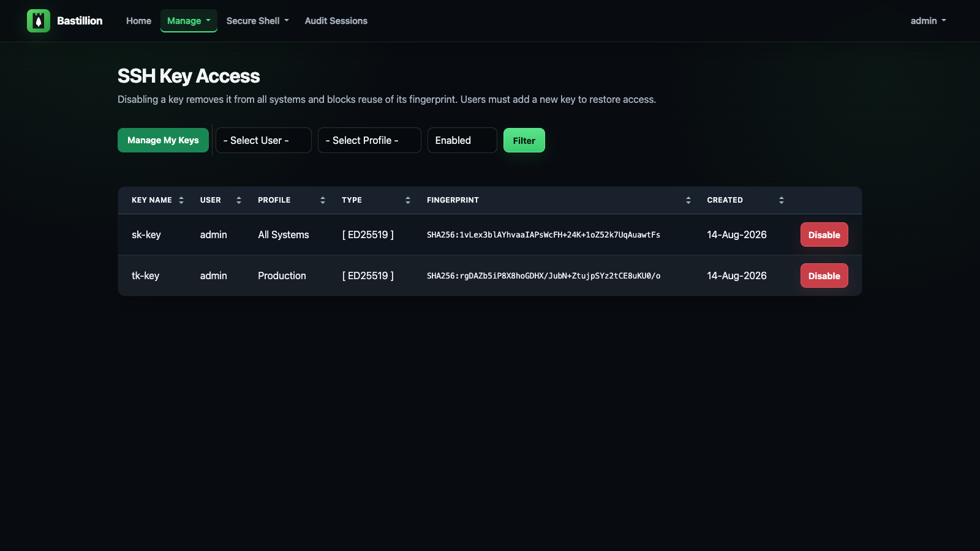Click the Bastillion brand name
The width and height of the screenshot is (980, 551).
point(80,21)
